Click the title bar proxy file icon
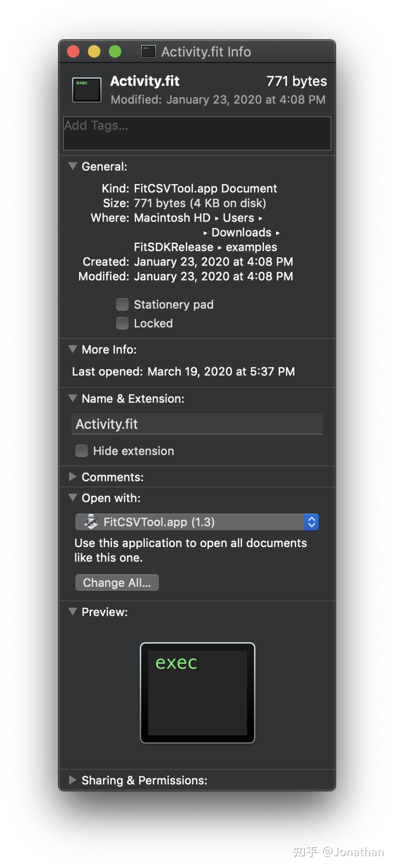The width and height of the screenshot is (394, 868). point(148,52)
